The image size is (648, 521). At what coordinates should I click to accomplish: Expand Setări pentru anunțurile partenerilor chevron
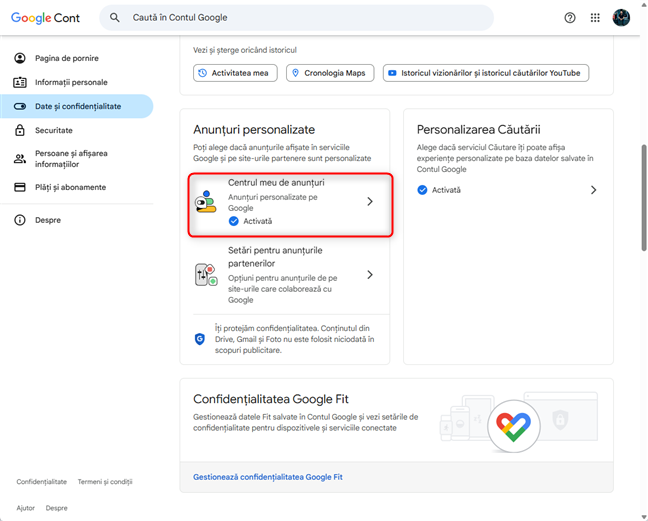369,275
